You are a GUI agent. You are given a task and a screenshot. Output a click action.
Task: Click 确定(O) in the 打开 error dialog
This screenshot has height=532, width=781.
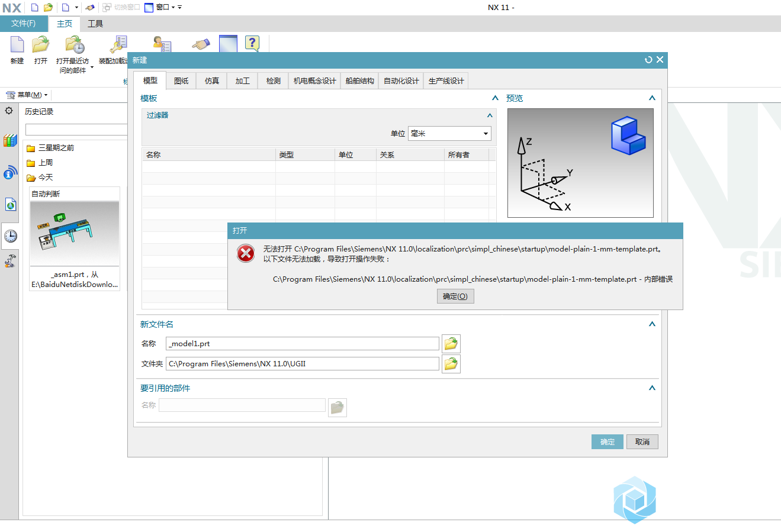[455, 296]
